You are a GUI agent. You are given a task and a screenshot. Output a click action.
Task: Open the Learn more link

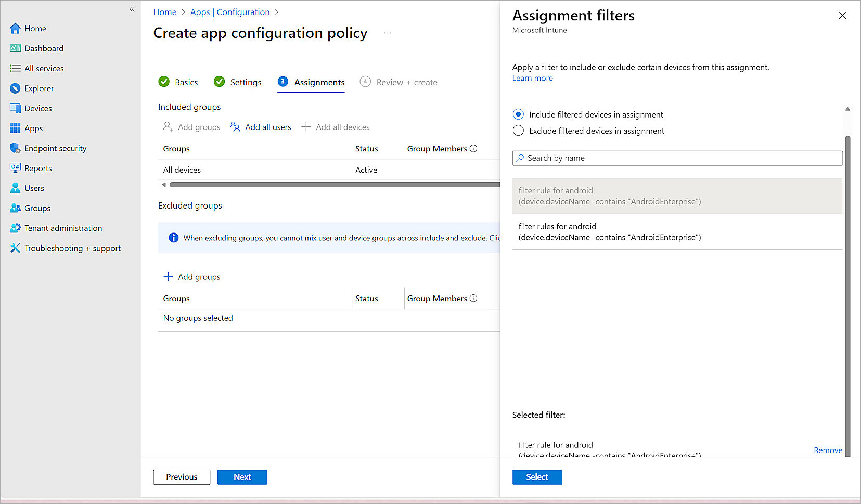pos(532,78)
